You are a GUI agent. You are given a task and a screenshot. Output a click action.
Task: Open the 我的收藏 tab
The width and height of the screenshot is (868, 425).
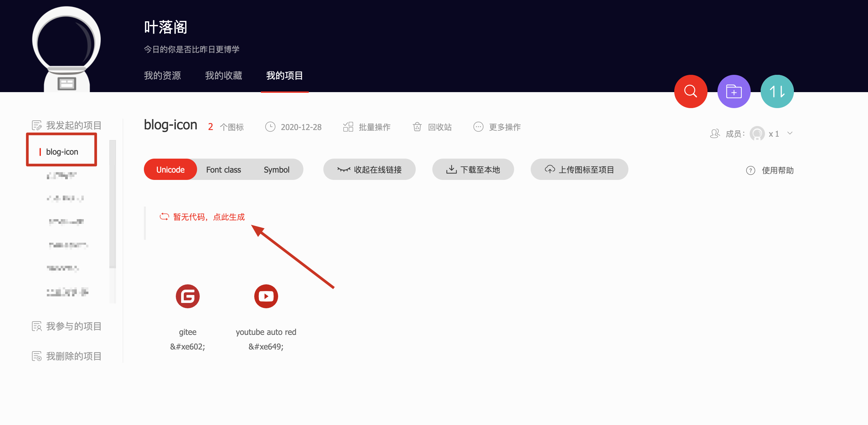click(x=223, y=75)
